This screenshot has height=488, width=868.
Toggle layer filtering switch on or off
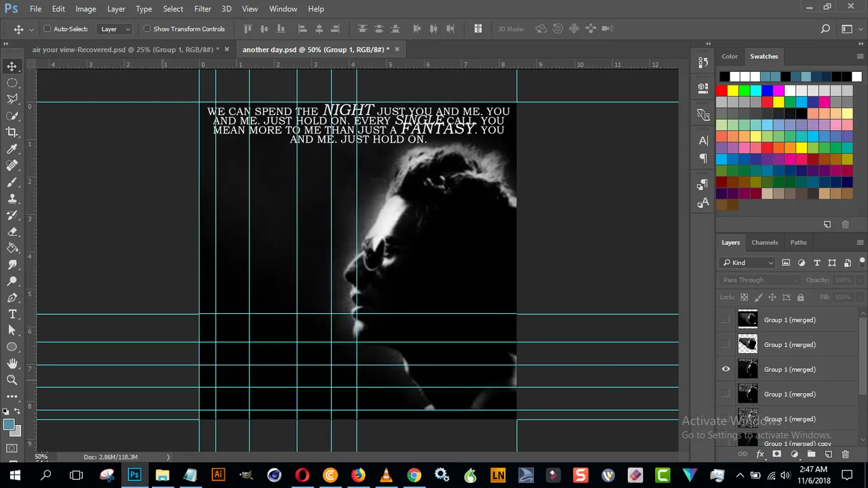click(863, 262)
